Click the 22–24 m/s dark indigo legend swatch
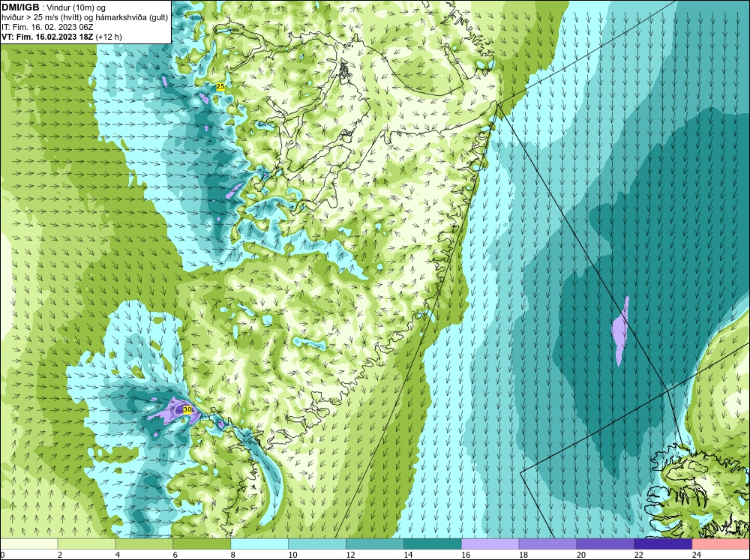The image size is (750, 560). coord(663,544)
